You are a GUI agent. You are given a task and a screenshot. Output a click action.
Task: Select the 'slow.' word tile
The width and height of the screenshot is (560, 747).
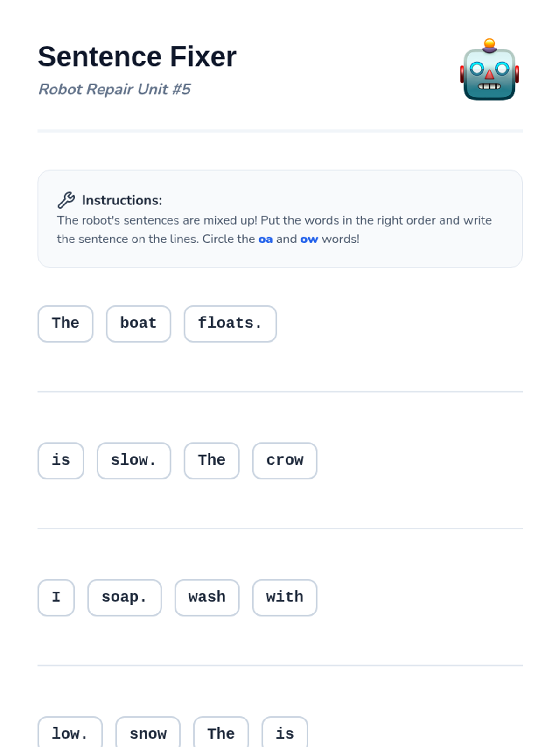(133, 460)
